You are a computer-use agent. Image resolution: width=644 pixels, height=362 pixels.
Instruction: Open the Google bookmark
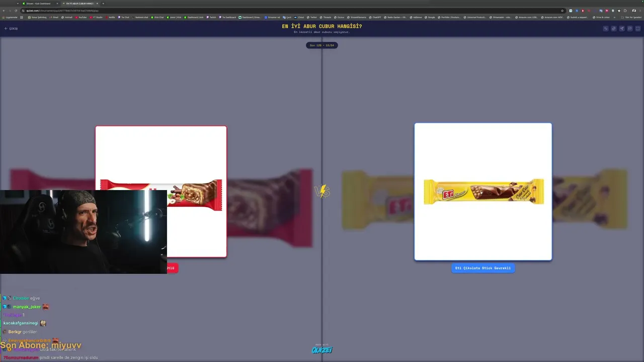(x=430, y=17)
